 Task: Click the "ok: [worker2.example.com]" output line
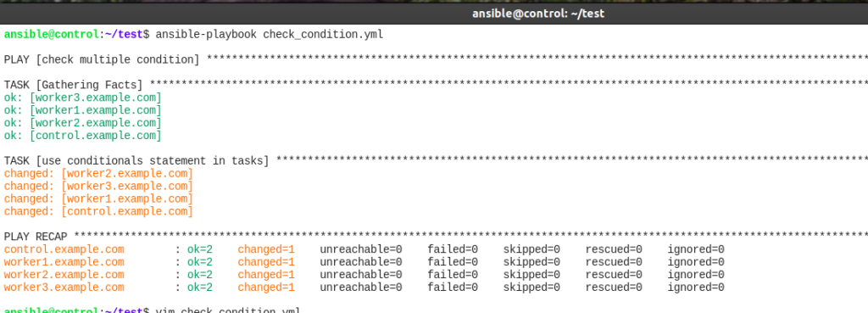(x=82, y=123)
